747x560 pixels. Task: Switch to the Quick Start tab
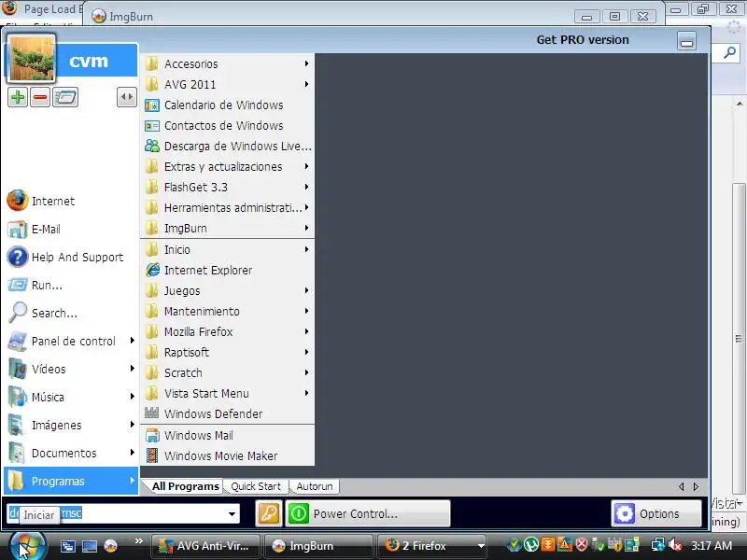[256, 486]
